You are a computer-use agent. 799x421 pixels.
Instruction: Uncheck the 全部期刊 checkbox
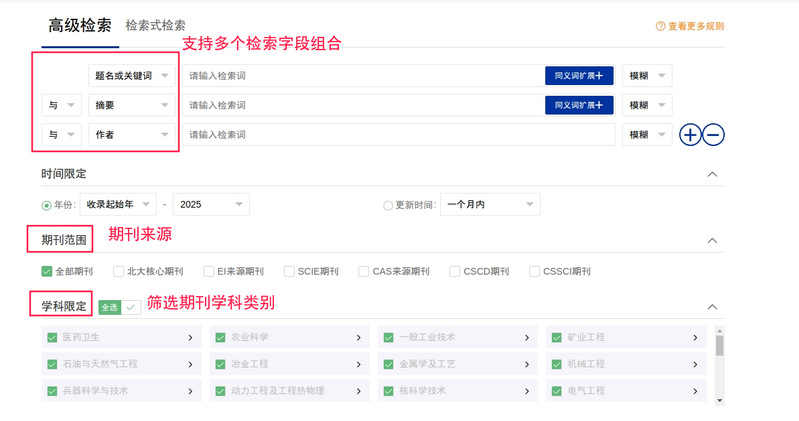click(47, 271)
